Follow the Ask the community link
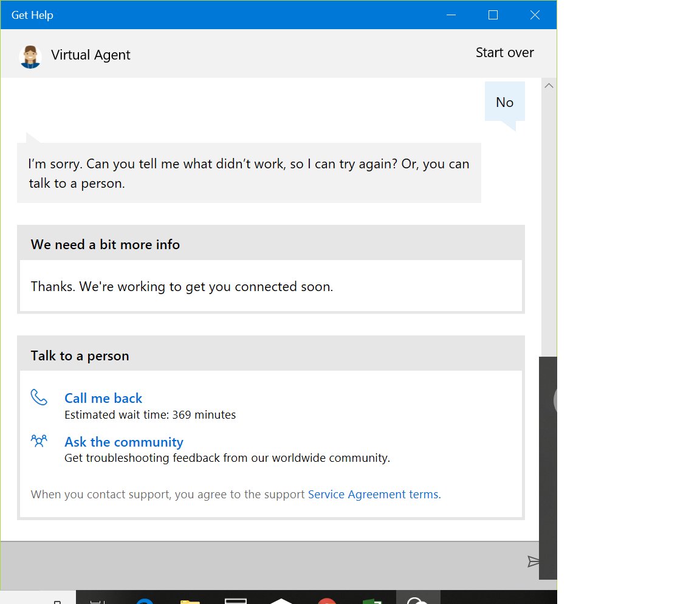This screenshot has width=700, height=604. click(x=123, y=442)
